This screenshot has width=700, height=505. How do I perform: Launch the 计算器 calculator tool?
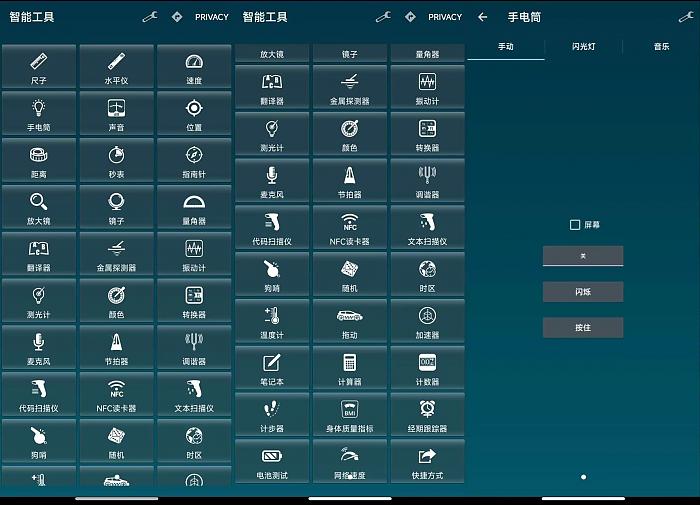[x=350, y=368]
